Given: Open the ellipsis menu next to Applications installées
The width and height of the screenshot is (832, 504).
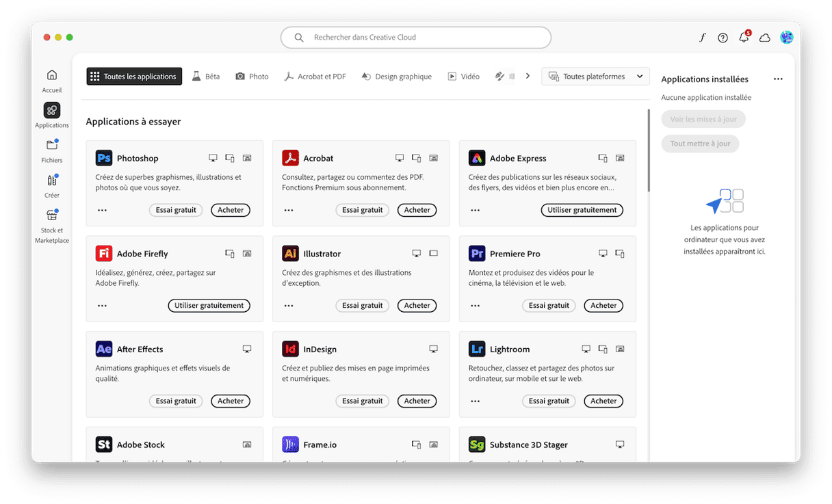Looking at the screenshot, I should pos(777,79).
